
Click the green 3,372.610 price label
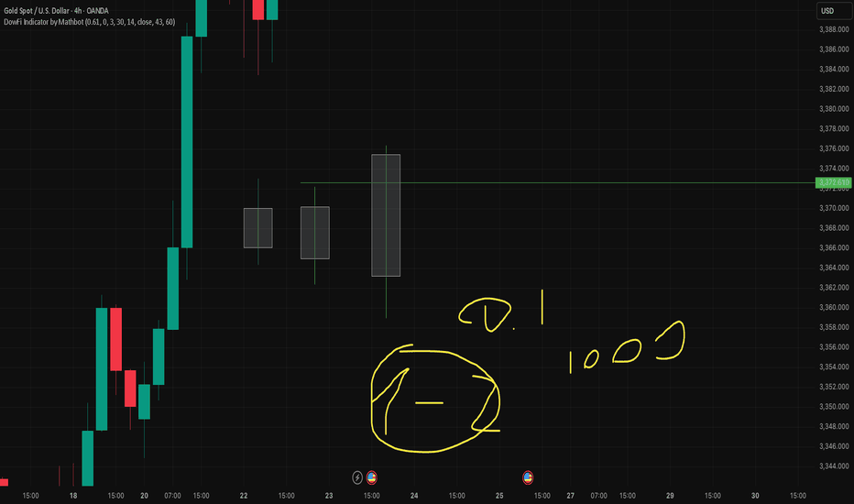(x=833, y=182)
